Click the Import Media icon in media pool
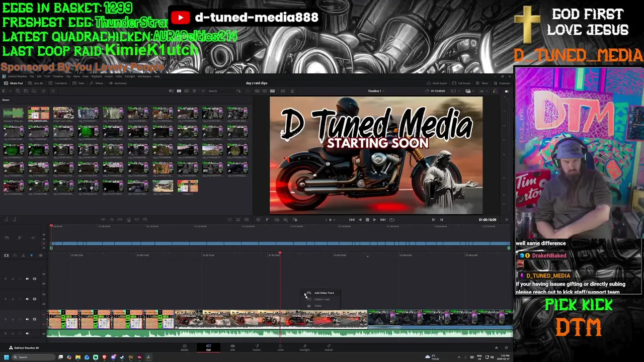The width and height of the screenshot is (644, 362). tap(18, 91)
